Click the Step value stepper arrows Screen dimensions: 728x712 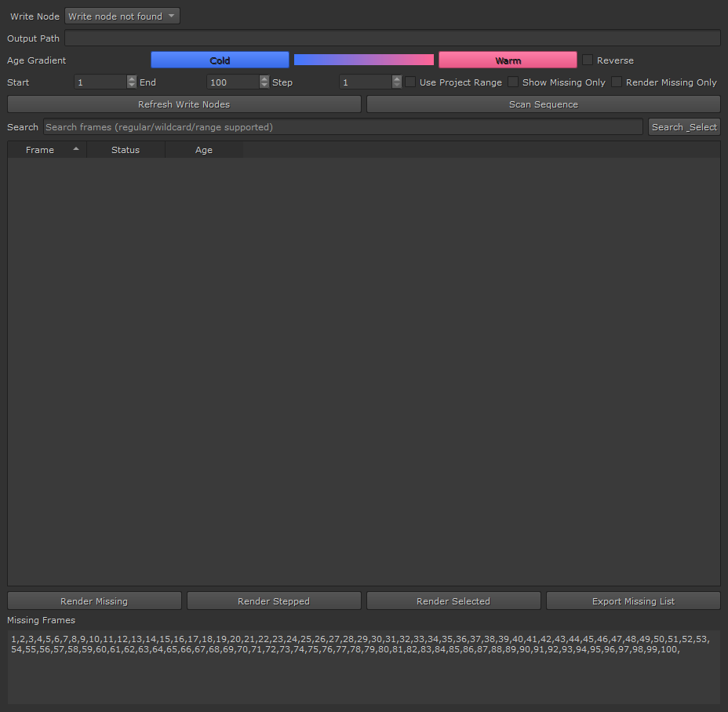click(x=397, y=82)
